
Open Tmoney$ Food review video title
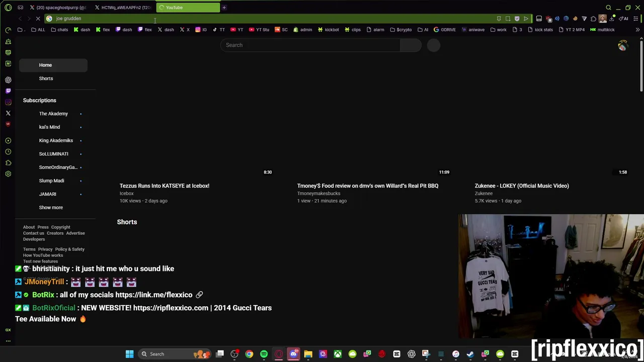tap(367, 186)
